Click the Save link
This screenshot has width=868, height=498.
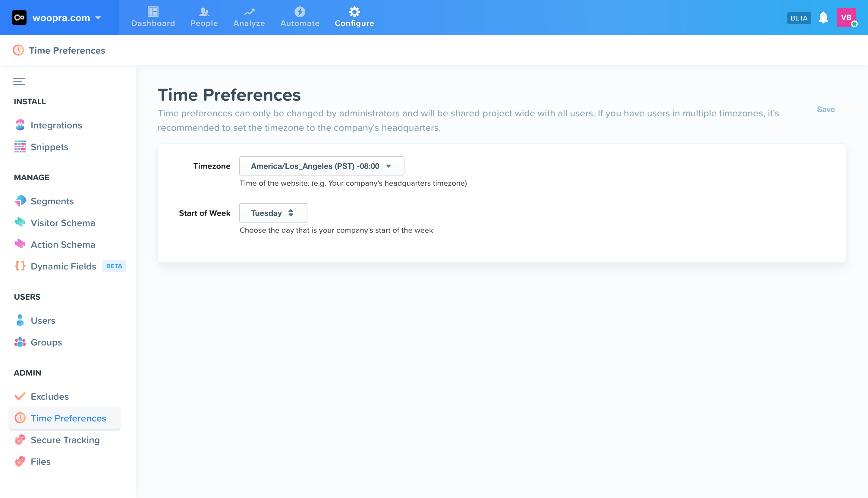point(826,109)
